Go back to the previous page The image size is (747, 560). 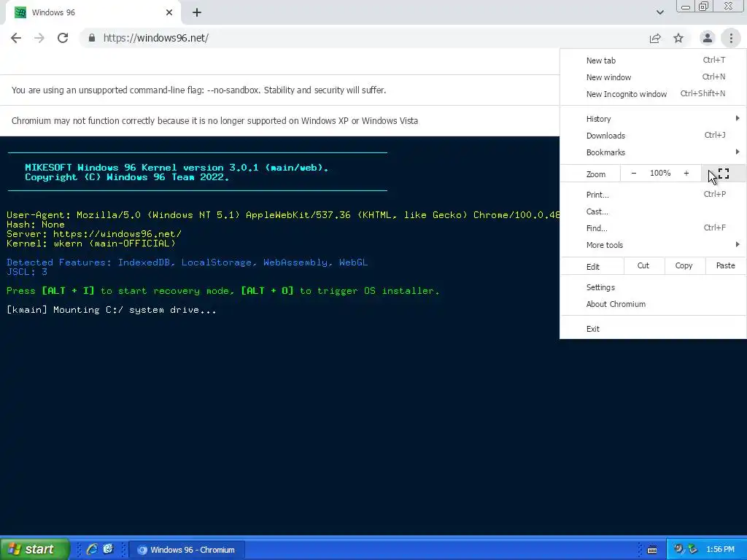pyautogui.click(x=16, y=38)
